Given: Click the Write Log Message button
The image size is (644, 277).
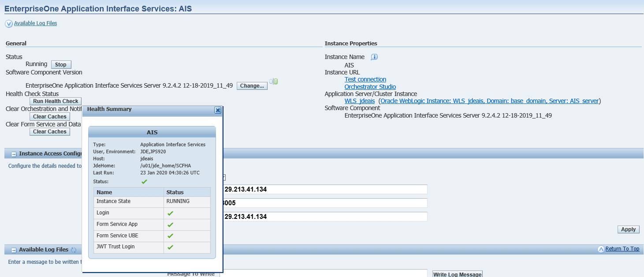Looking at the screenshot, I should click(x=458, y=274).
